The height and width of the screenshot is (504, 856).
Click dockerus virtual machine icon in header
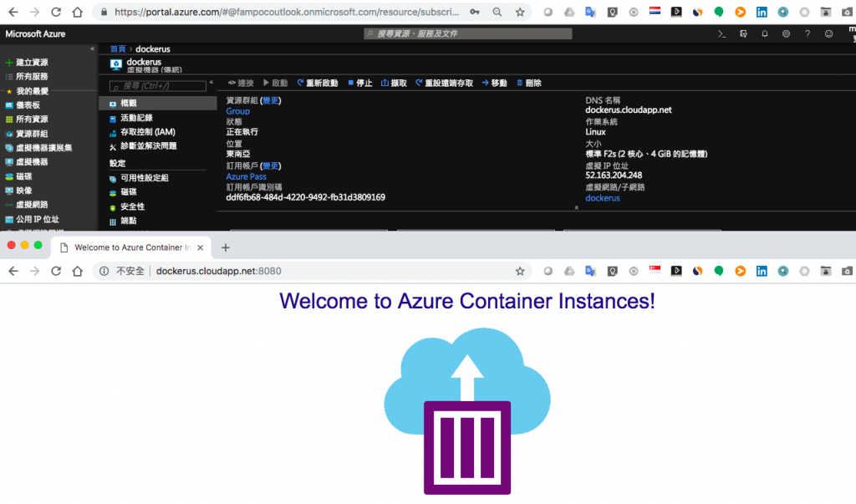coord(115,65)
